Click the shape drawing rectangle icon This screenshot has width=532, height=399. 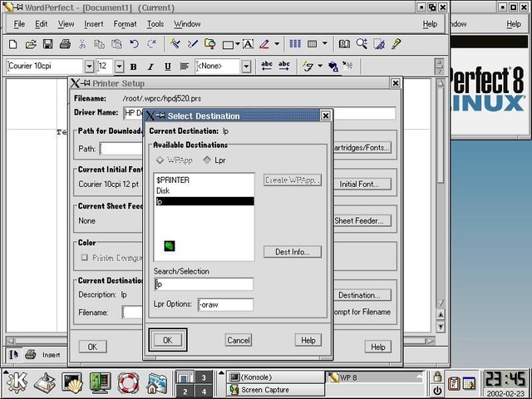coord(228,44)
